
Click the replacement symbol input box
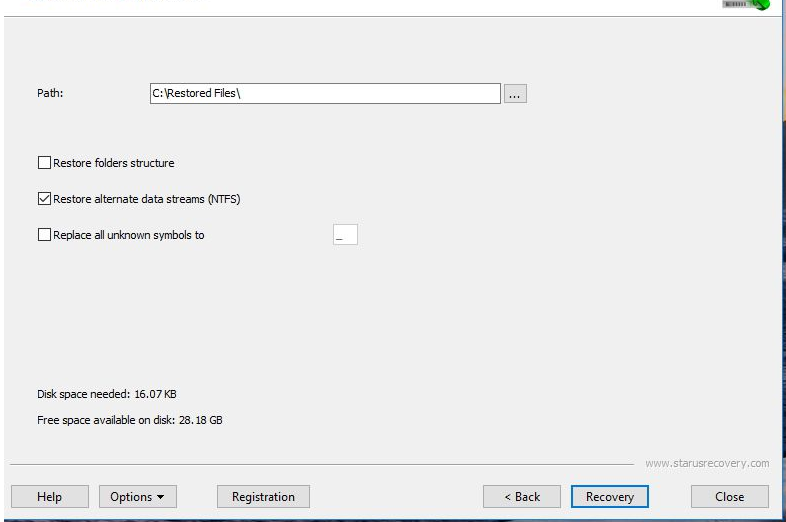click(x=345, y=235)
